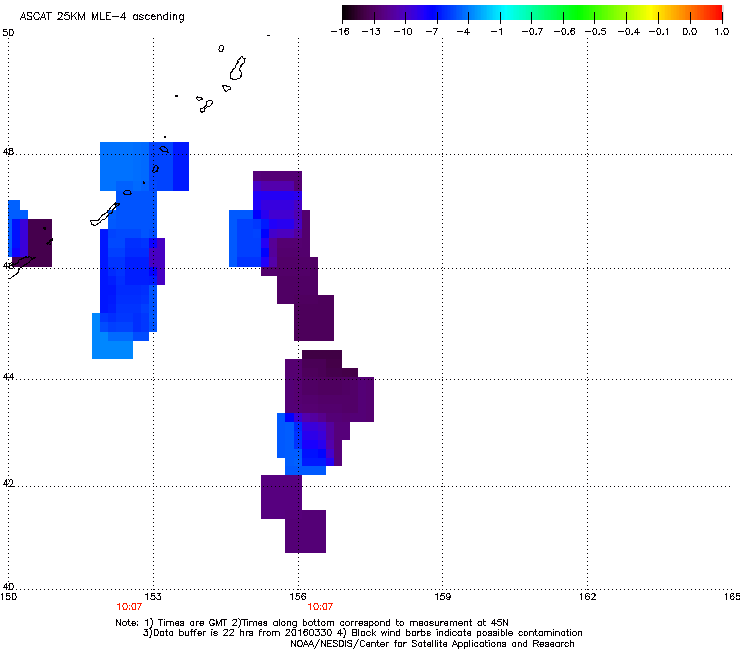The image size is (740, 650).
Task: Click the latitude label '48'
Action: coord(8,152)
